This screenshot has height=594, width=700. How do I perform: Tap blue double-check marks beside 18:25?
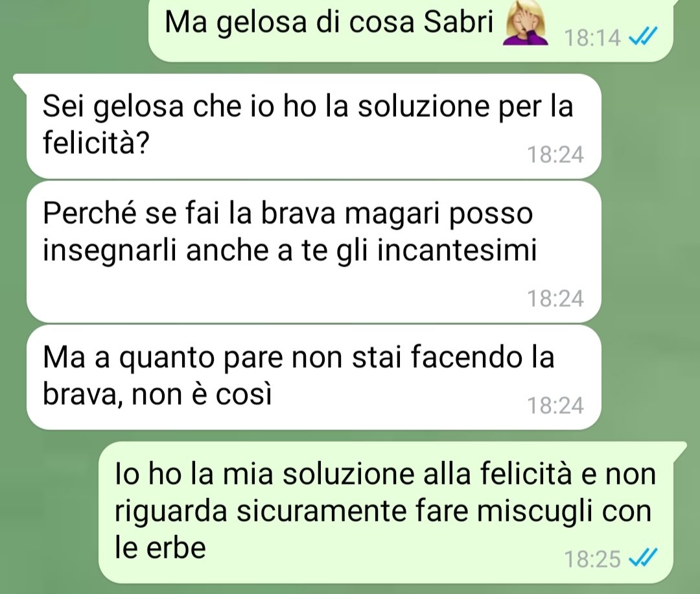click(x=643, y=558)
